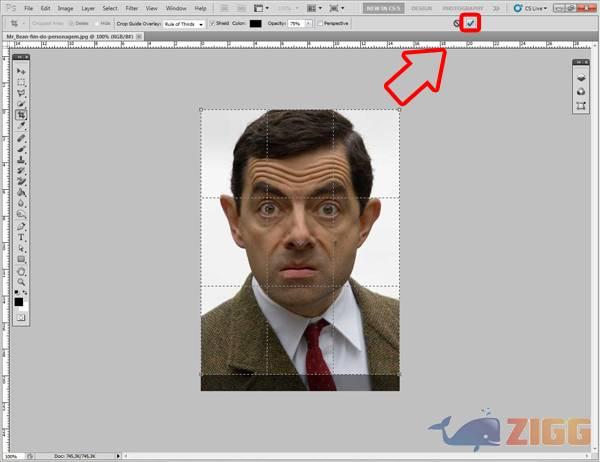600x462 pixels.
Task: Open the Image menu
Action: 65,8
